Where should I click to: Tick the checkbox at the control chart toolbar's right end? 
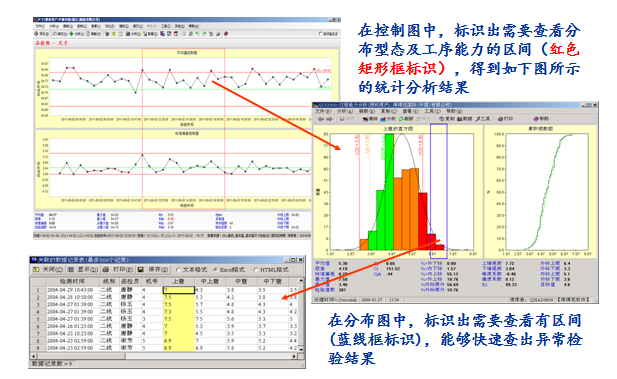click(x=320, y=34)
